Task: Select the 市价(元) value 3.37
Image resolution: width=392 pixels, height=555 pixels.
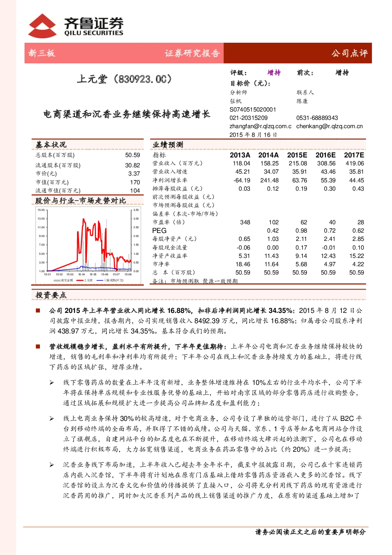Action: coord(134,174)
